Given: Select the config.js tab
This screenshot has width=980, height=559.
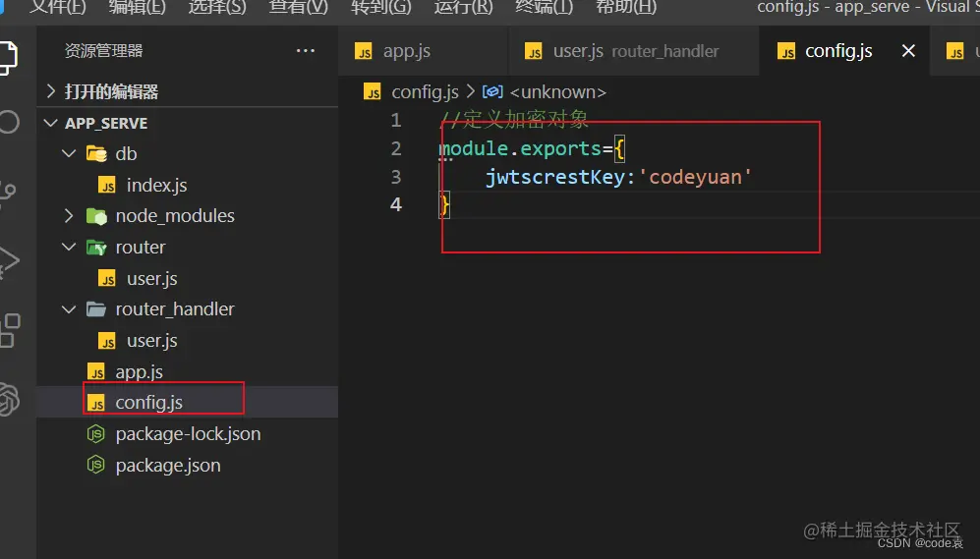Looking at the screenshot, I should pos(844,51).
